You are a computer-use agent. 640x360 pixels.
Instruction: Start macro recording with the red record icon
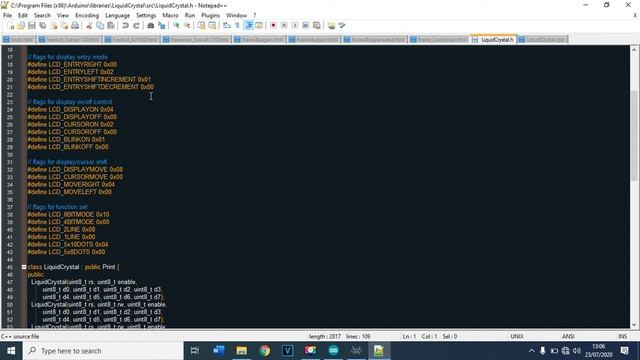click(x=273, y=25)
